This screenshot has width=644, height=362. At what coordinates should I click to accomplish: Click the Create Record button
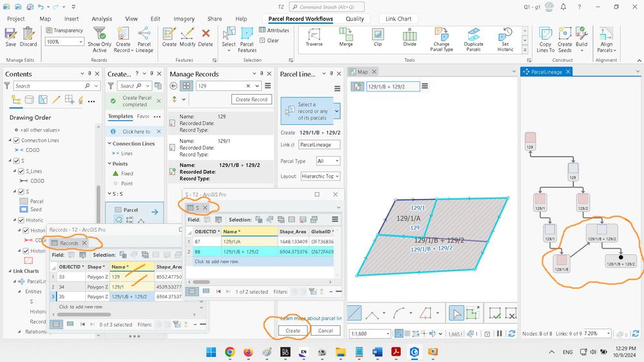[x=251, y=99]
